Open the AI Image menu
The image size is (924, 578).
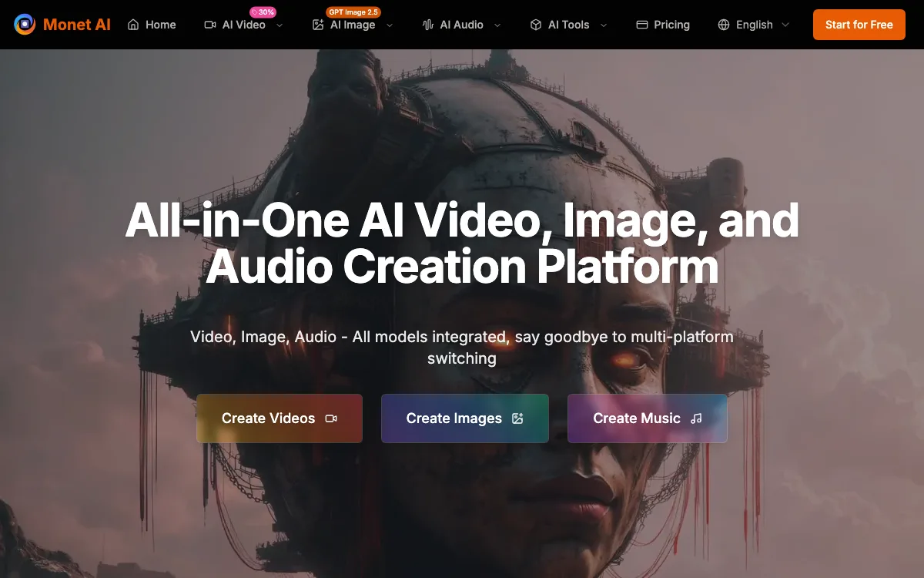click(x=353, y=25)
